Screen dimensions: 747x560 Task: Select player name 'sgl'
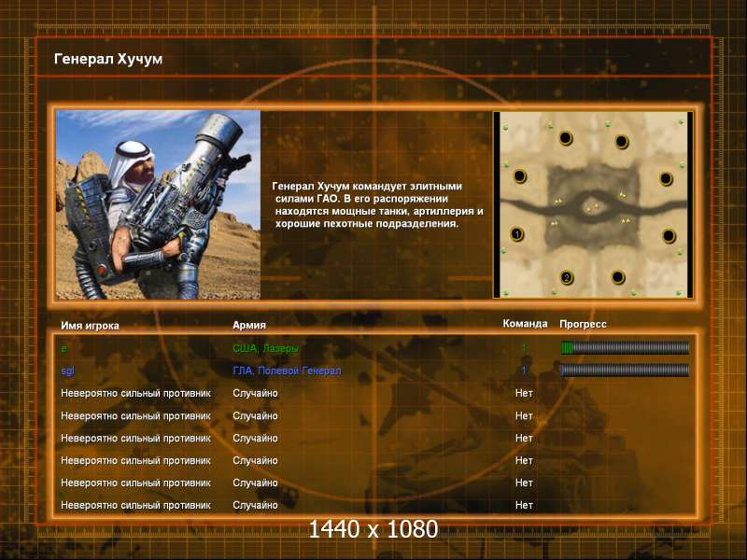coord(67,371)
